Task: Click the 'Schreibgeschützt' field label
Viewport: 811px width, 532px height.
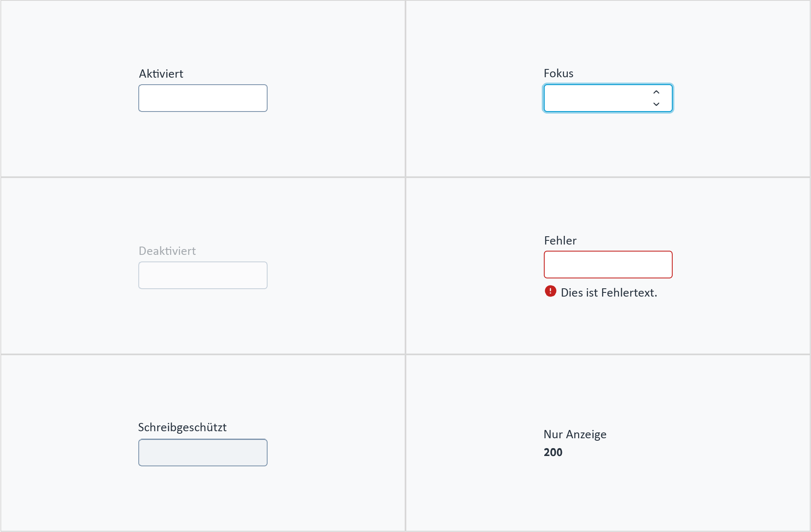Action: click(182, 427)
